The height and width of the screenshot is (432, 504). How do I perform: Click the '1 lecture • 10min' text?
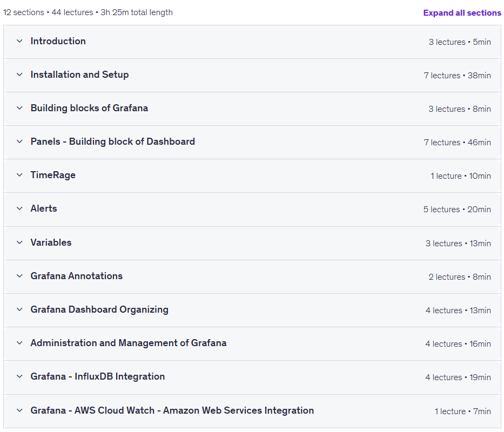[461, 176]
